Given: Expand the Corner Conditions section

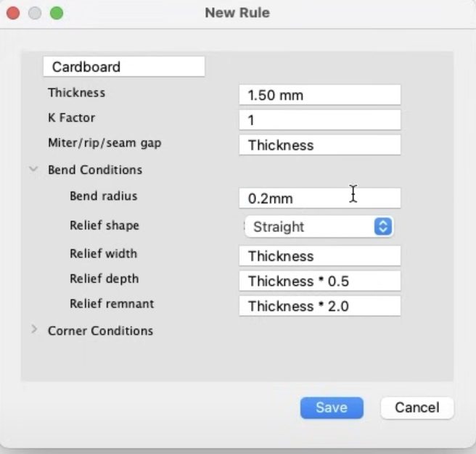Looking at the screenshot, I should tap(33, 331).
